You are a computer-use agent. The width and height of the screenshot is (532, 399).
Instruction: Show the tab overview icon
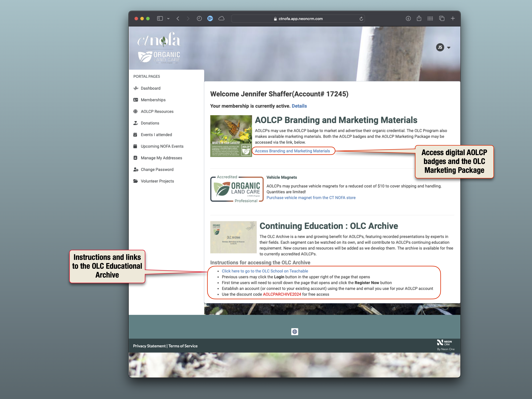[x=442, y=19]
